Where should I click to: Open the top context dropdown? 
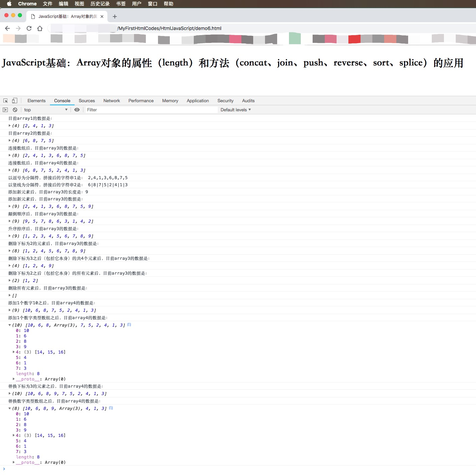(46, 110)
